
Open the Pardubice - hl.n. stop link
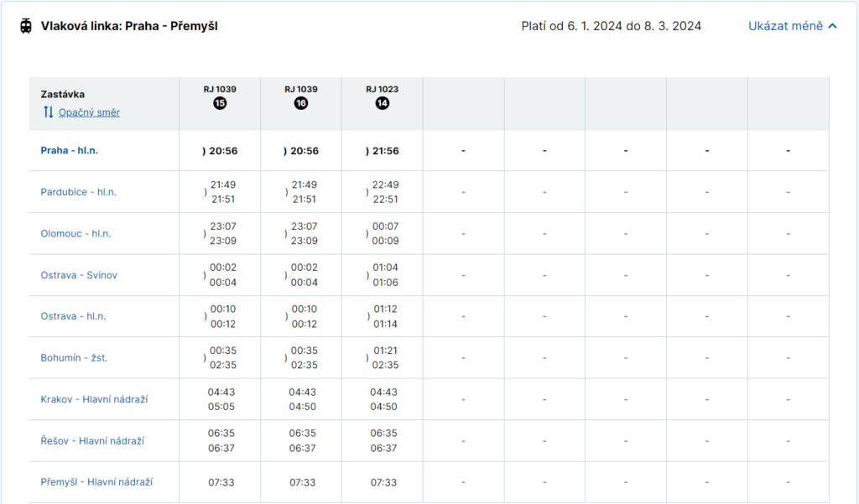(x=78, y=192)
